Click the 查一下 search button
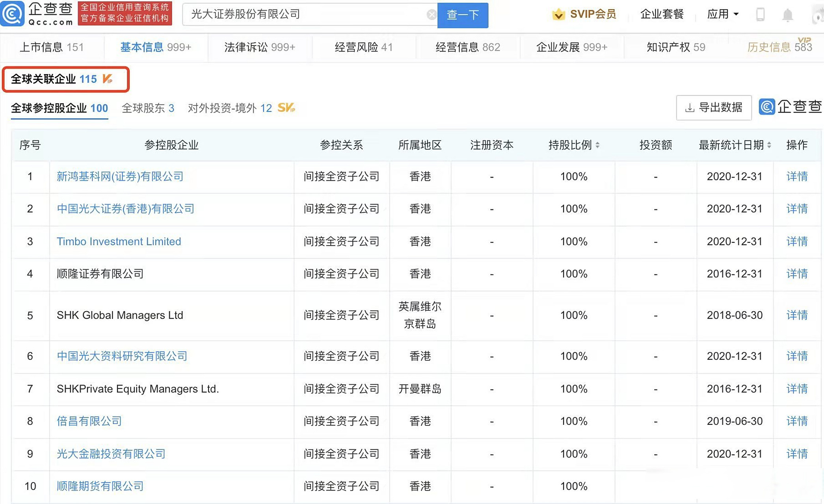 click(x=463, y=15)
